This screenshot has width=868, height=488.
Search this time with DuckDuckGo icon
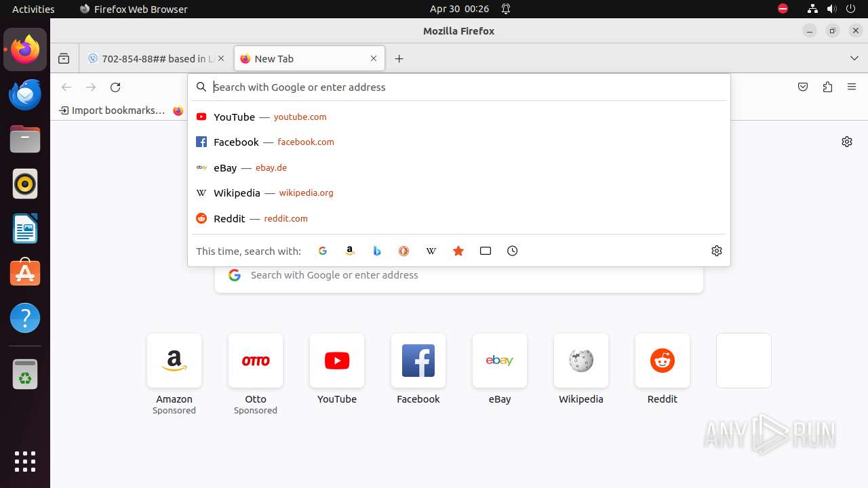(x=404, y=251)
